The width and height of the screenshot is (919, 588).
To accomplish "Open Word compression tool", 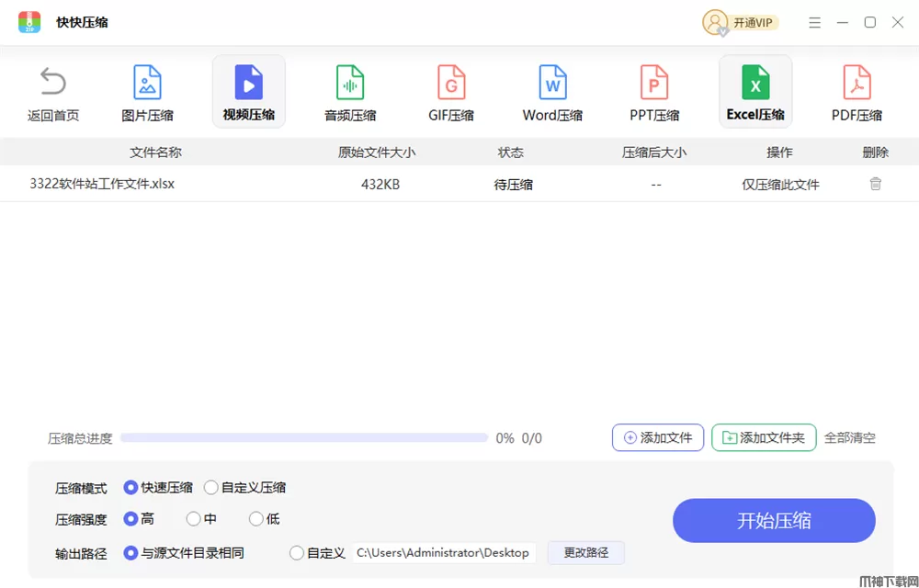I will click(x=552, y=83).
